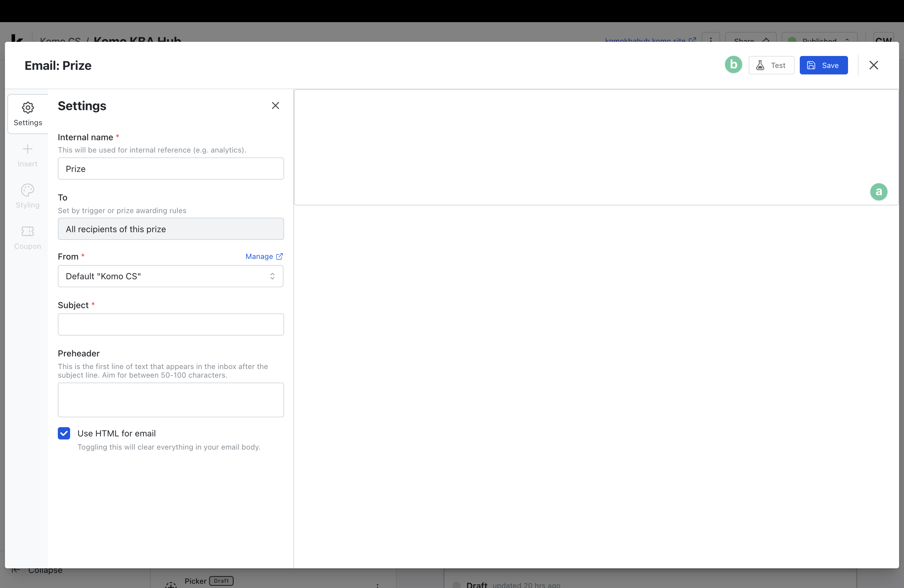
Task: Edit the Internal name field
Action: pos(171,169)
